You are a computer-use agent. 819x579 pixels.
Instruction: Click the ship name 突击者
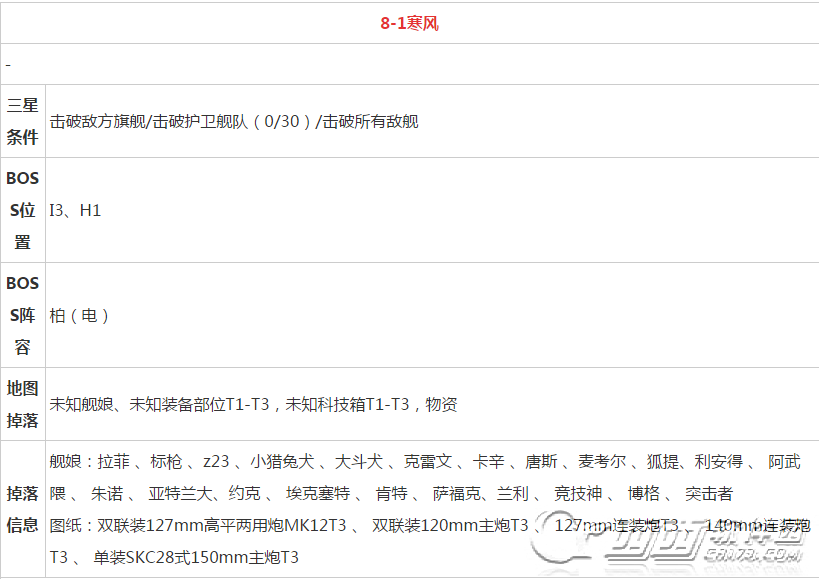click(709, 493)
